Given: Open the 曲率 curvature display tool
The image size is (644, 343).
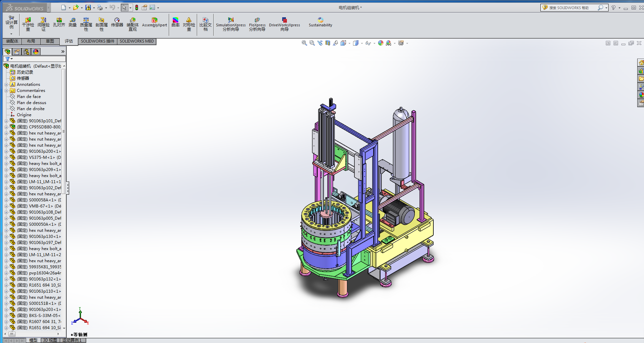Looking at the screenshot, I should tap(176, 22).
